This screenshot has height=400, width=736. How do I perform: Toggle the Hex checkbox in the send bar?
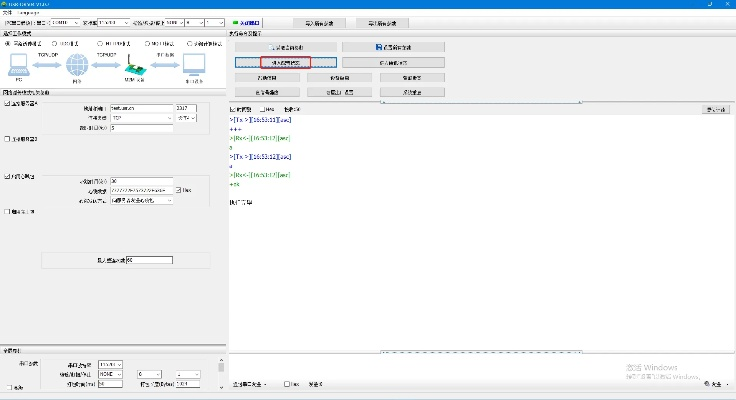[x=287, y=384]
